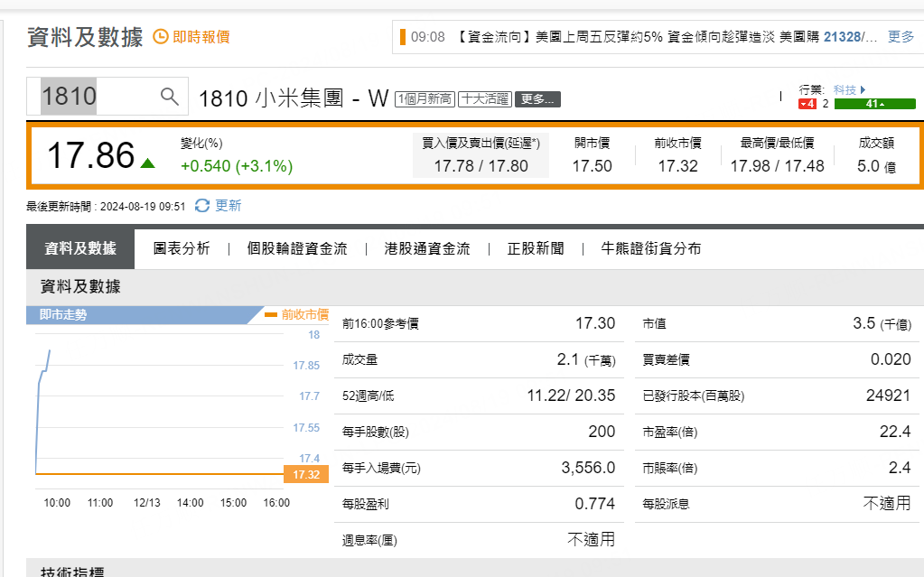
Task: Click the red falling-stocks count badge
Action: coord(807,104)
